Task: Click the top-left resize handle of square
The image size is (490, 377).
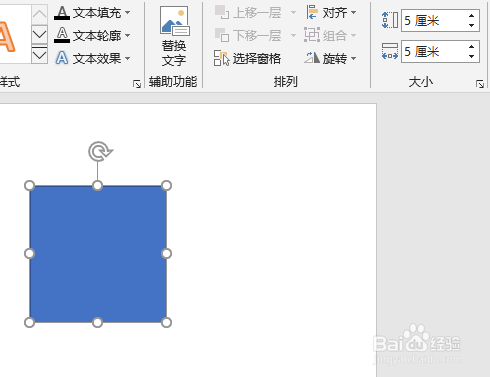Action: (30, 186)
